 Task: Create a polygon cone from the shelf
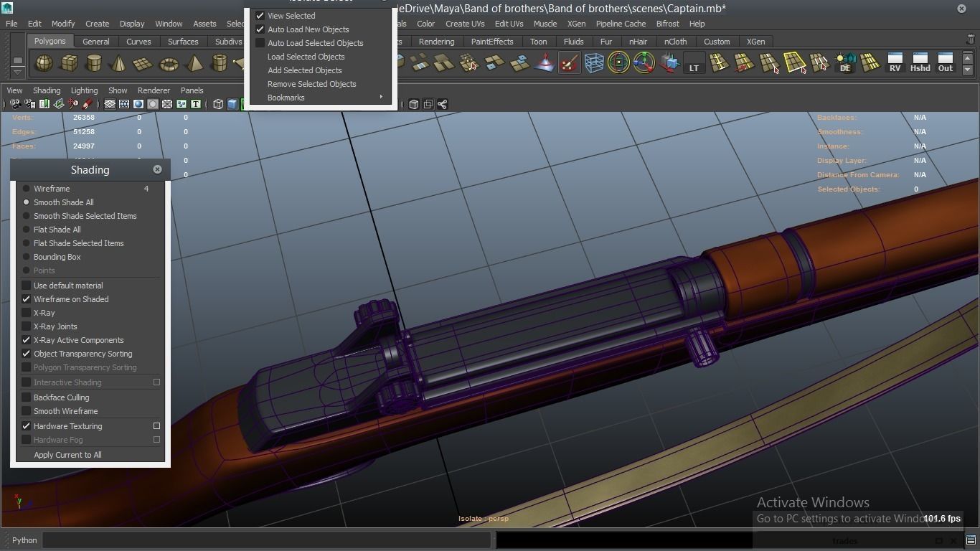coord(118,64)
